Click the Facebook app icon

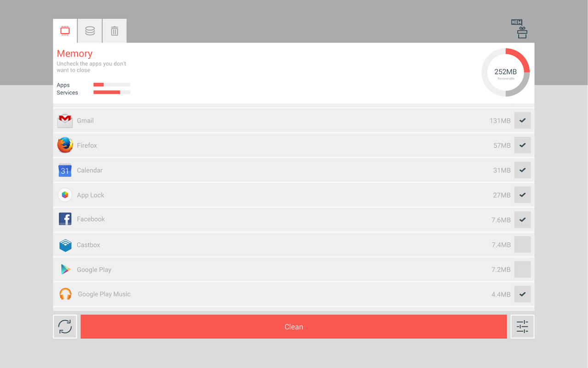pos(65,219)
